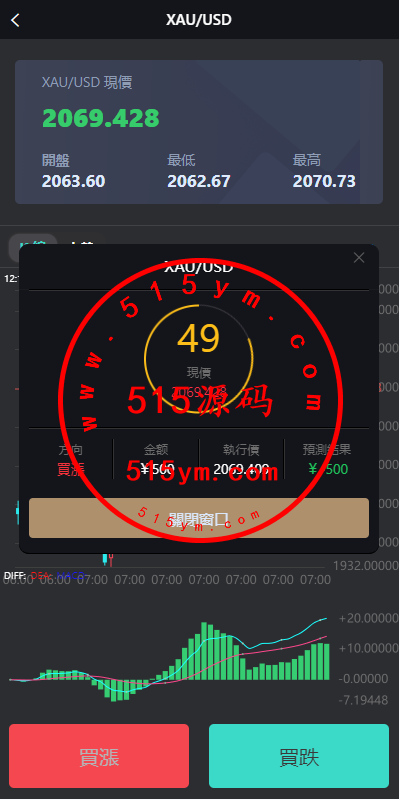Close the order popup with the X icon

359,258
